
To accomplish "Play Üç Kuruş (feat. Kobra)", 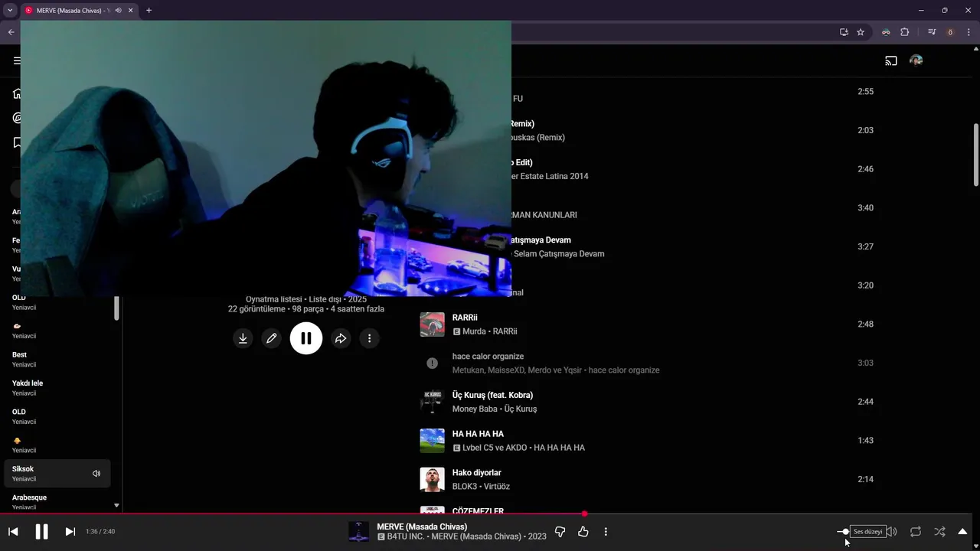I will click(x=492, y=395).
